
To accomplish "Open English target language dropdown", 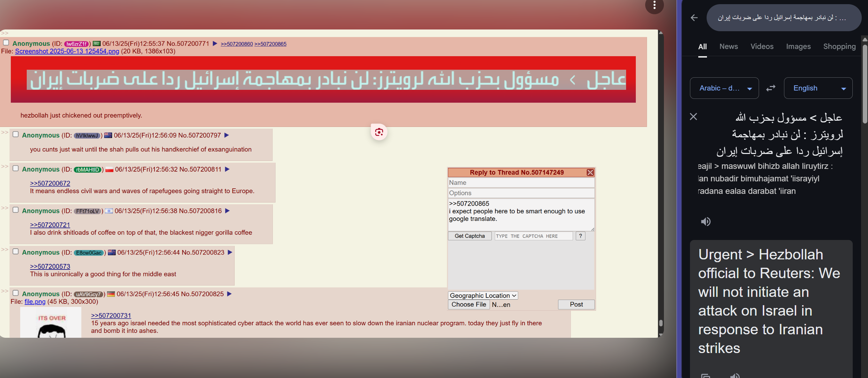I will pos(818,88).
